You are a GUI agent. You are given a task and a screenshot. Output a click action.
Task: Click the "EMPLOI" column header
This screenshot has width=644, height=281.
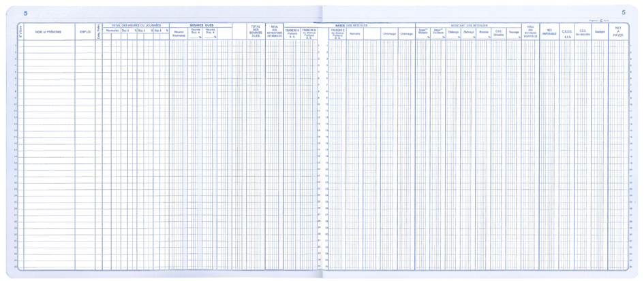point(85,31)
